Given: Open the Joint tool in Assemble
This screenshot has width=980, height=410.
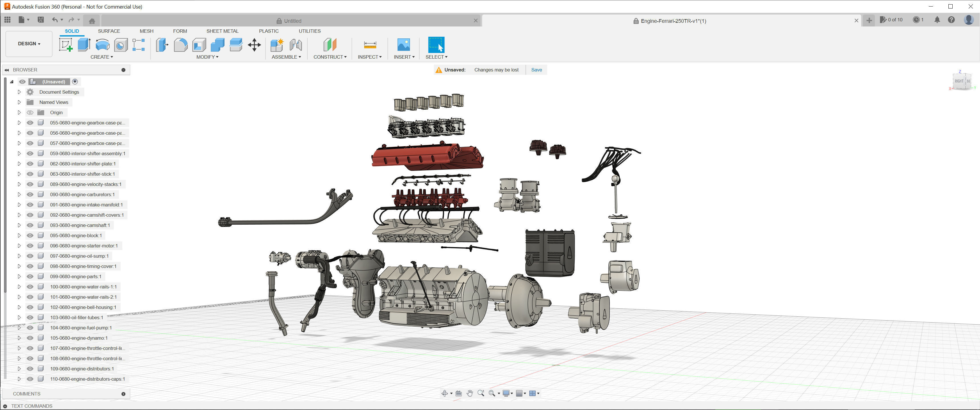Looking at the screenshot, I should [x=296, y=45].
